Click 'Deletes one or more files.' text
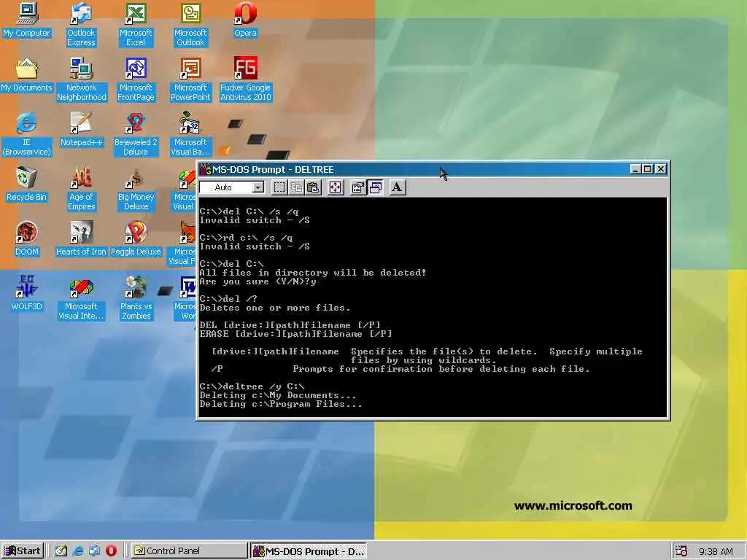747x560 pixels. (275, 308)
